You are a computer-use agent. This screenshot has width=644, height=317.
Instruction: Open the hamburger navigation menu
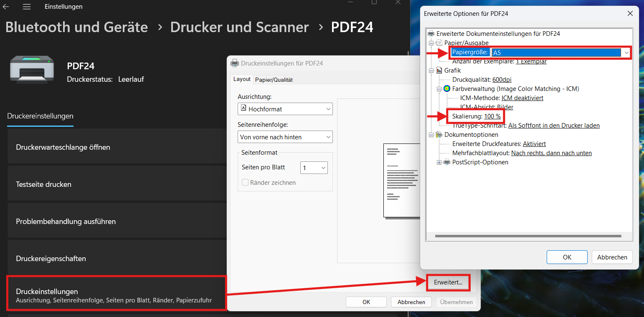coord(27,7)
